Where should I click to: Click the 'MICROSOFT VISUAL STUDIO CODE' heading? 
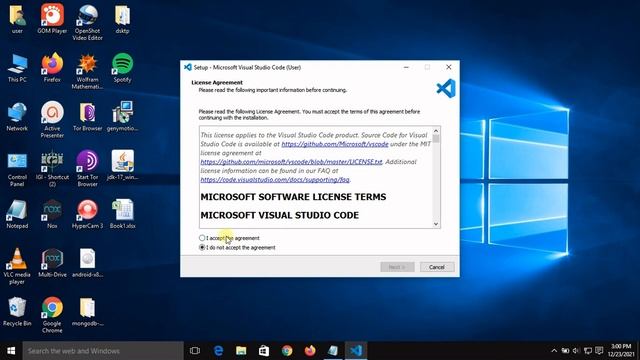pyautogui.click(x=280, y=215)
